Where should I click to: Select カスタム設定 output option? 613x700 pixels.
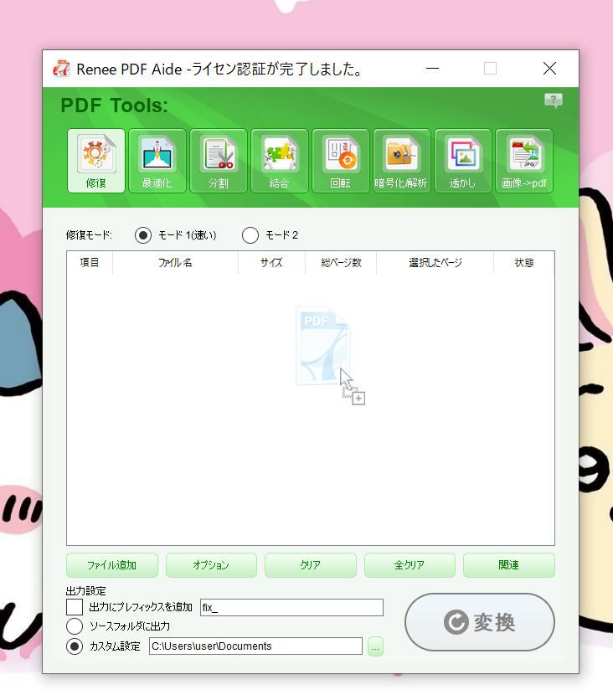[75, 646]
